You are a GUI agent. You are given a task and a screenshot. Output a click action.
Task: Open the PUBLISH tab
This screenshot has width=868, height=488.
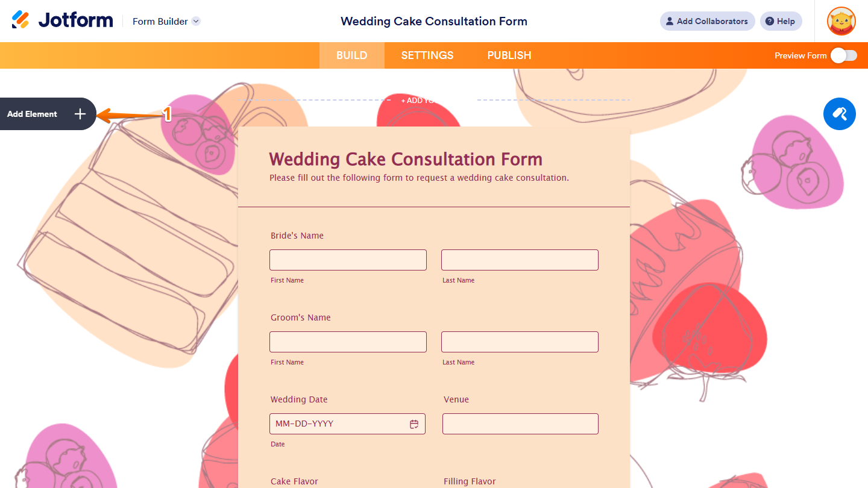[x=509, y=55]
